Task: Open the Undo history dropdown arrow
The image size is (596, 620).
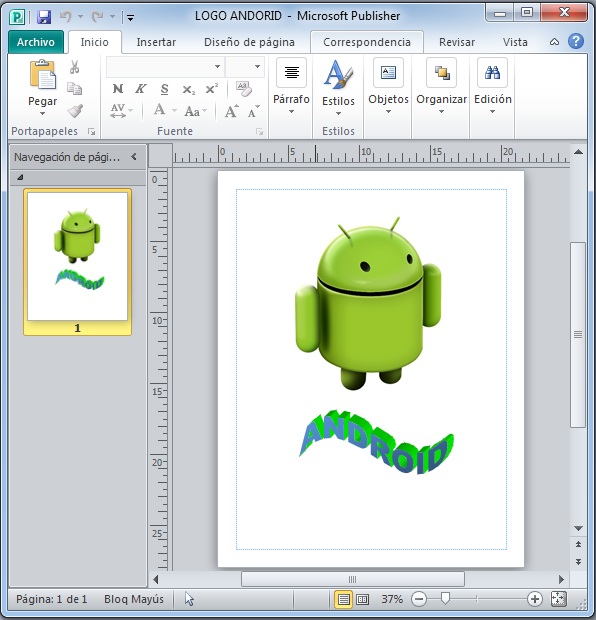Action: (80, 17)
